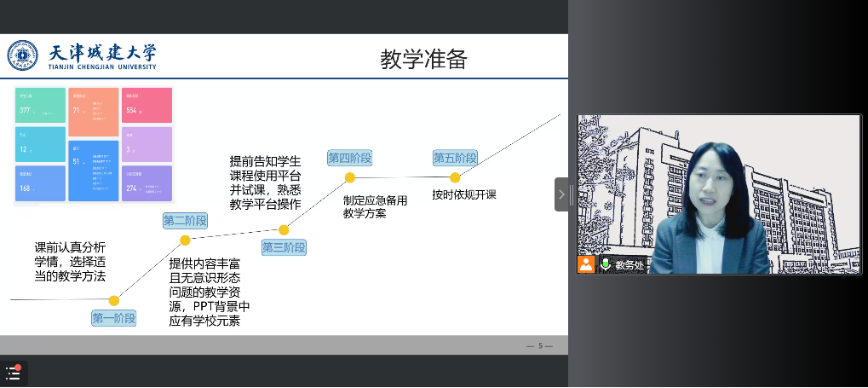Click the yellow dot above 第一阶段
The height and width of the screenshot is (388, 868).
pyautogui.click(x=113, y=300)
